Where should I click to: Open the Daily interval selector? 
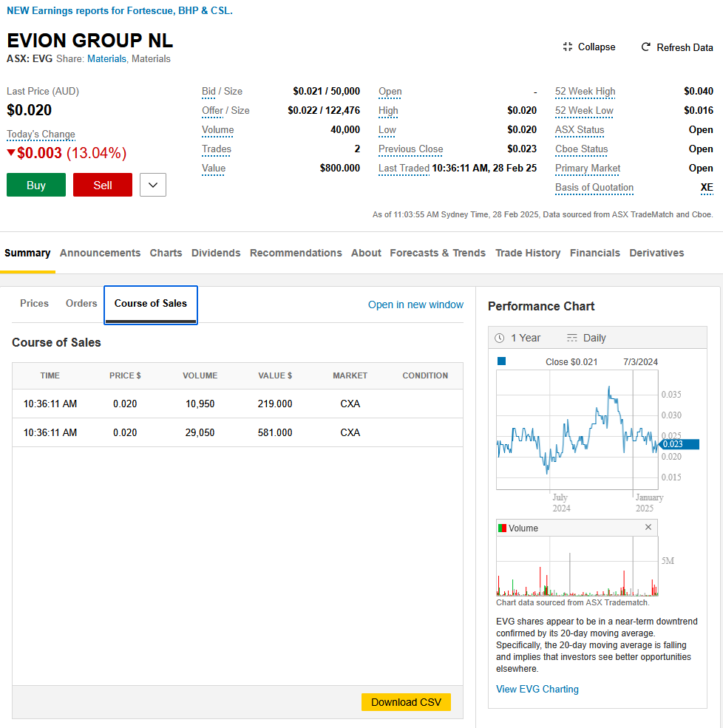coord(586,338)
